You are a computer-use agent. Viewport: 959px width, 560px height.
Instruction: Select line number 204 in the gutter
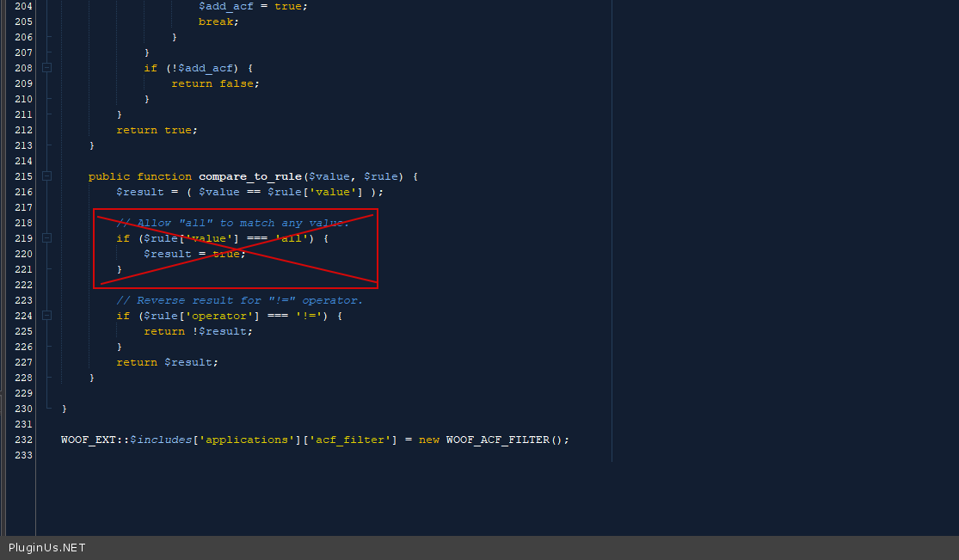[23, 6]
